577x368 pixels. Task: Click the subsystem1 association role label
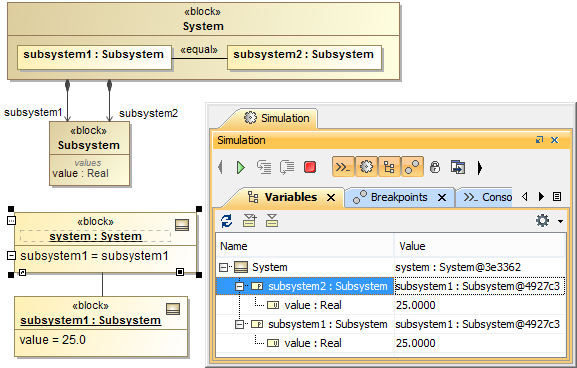(x=33, y=112)
